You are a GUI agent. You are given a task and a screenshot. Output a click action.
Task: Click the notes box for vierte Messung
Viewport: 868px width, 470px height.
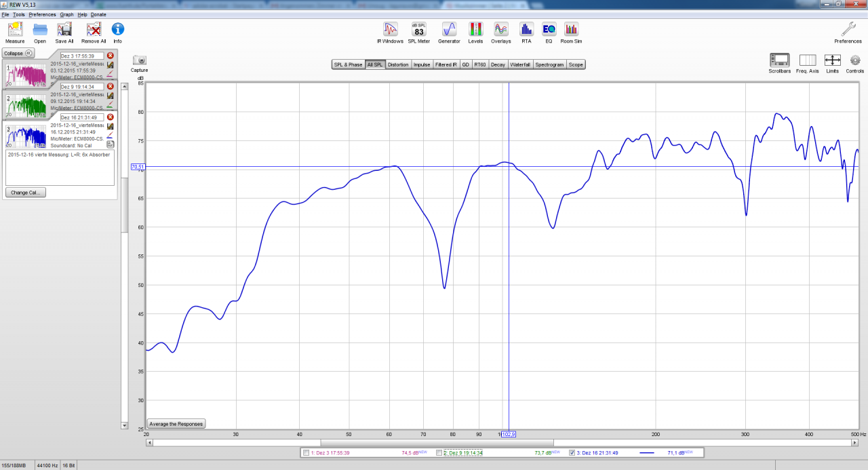(x=60, y=168)
